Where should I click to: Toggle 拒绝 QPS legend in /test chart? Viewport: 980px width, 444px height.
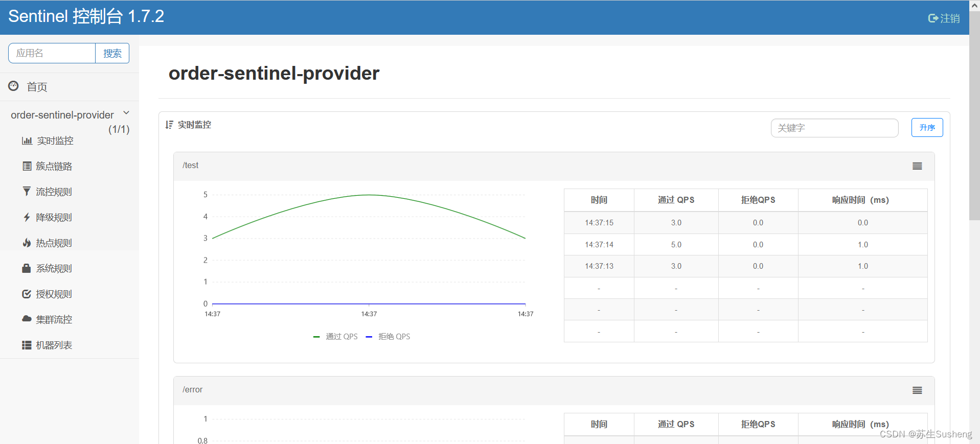pos(388,336)
